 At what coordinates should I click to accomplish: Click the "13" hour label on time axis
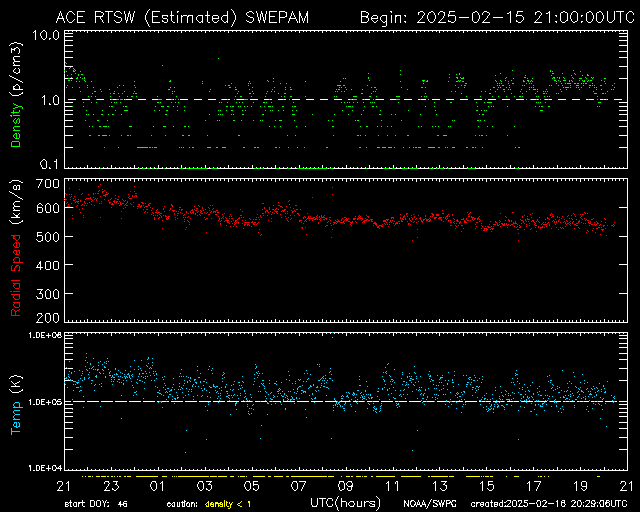coord(440,486)
